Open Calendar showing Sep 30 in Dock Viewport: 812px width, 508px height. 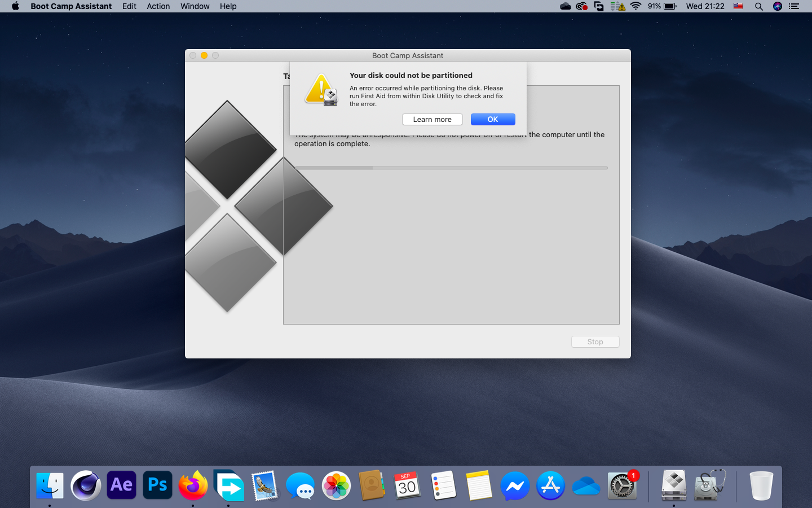click(407, 485)
